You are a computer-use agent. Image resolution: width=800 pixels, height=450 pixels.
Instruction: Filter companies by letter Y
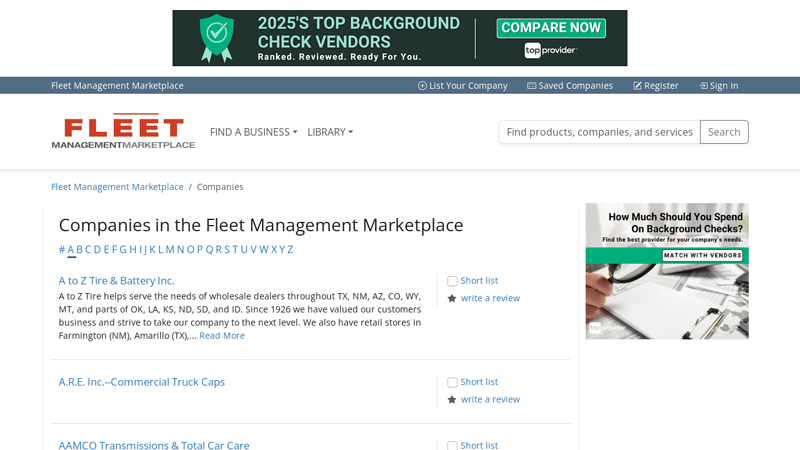pos(282,249)
